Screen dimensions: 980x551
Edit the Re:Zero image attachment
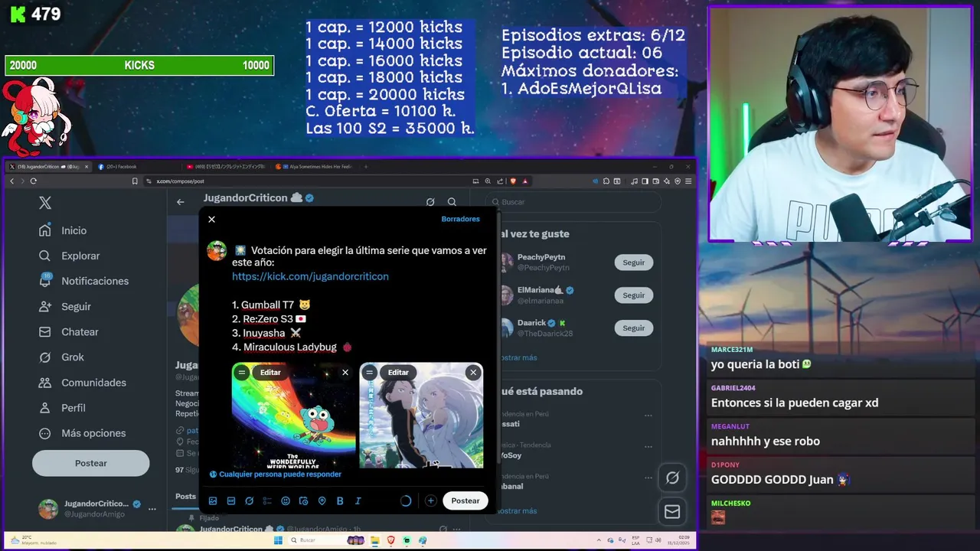click(x=398, y=372)
